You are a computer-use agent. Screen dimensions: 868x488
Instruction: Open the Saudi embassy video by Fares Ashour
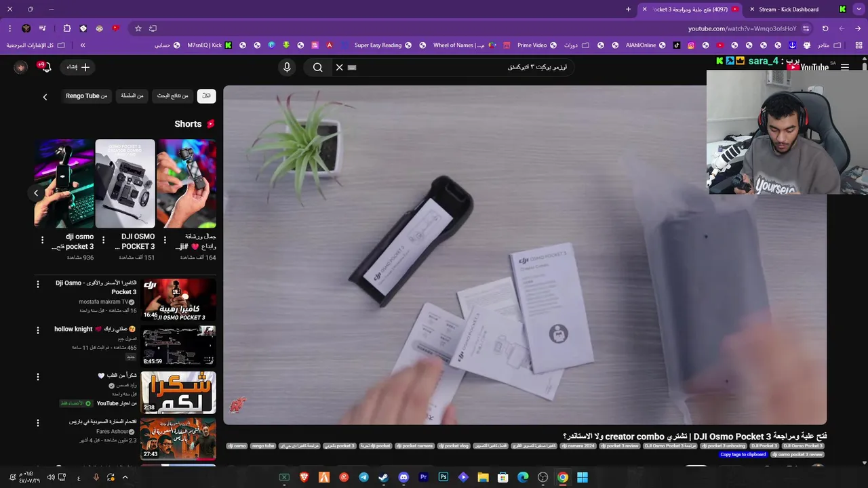178,439
